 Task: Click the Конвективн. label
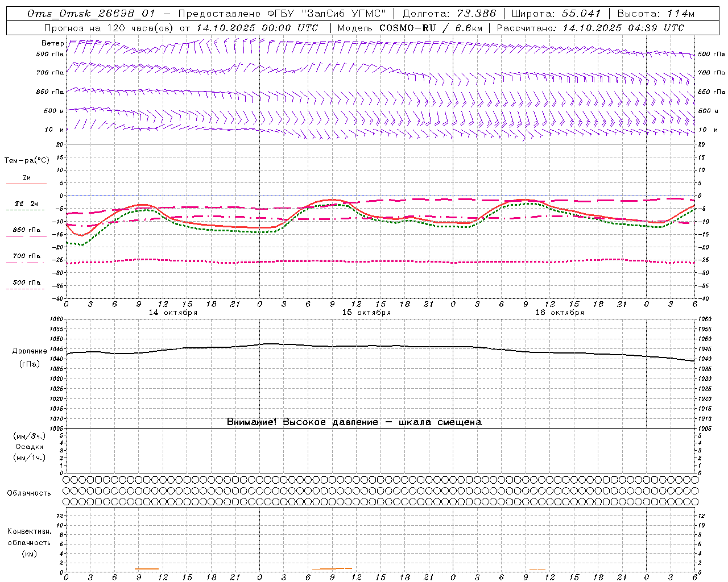29,531
